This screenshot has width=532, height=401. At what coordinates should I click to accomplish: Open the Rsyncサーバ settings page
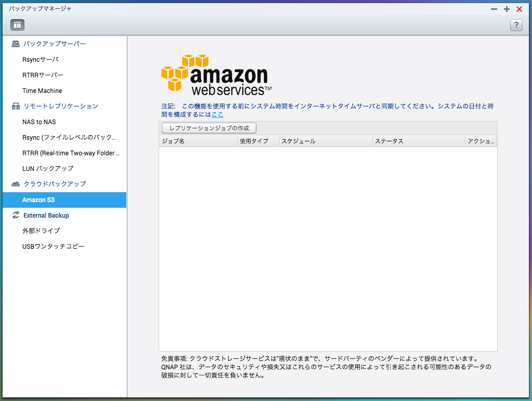[x=41, y=60]
